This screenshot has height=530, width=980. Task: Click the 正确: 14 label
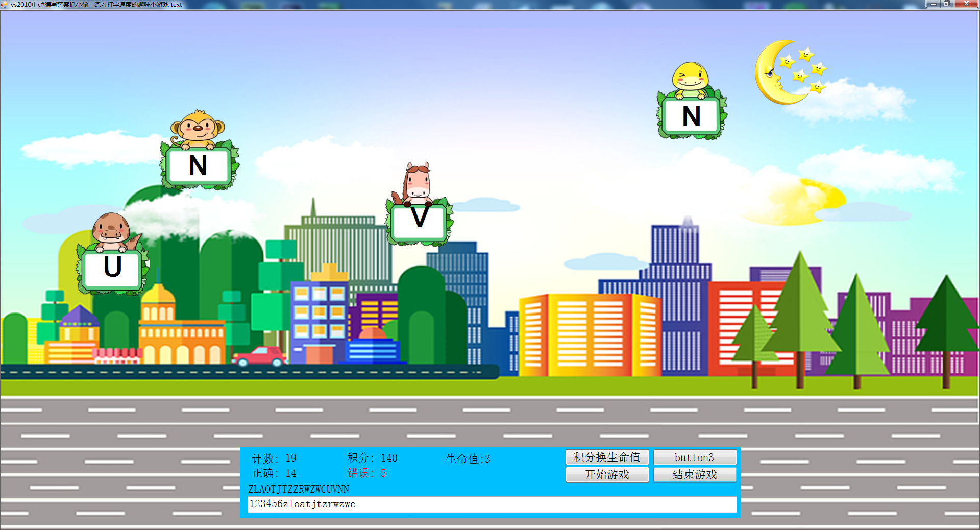pos(274,473)
